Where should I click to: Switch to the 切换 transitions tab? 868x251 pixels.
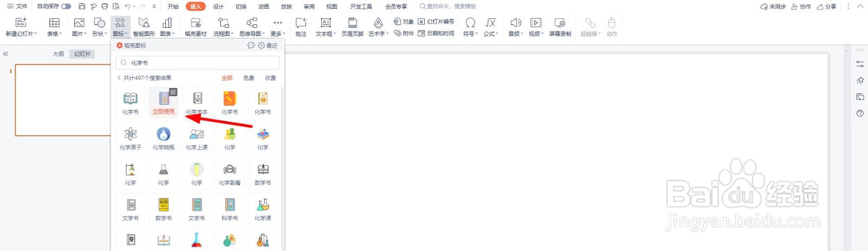tap(241, 7)
